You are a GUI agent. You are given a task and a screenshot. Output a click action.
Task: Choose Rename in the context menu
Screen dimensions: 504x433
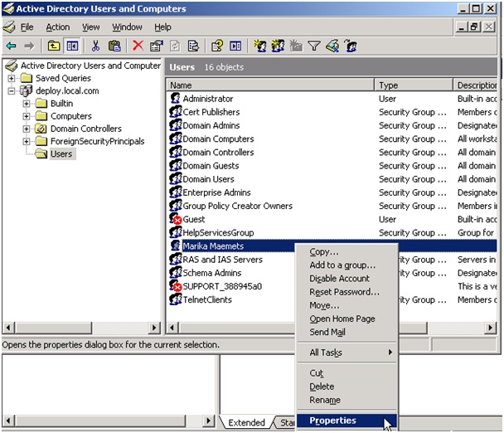pos(346,400)
